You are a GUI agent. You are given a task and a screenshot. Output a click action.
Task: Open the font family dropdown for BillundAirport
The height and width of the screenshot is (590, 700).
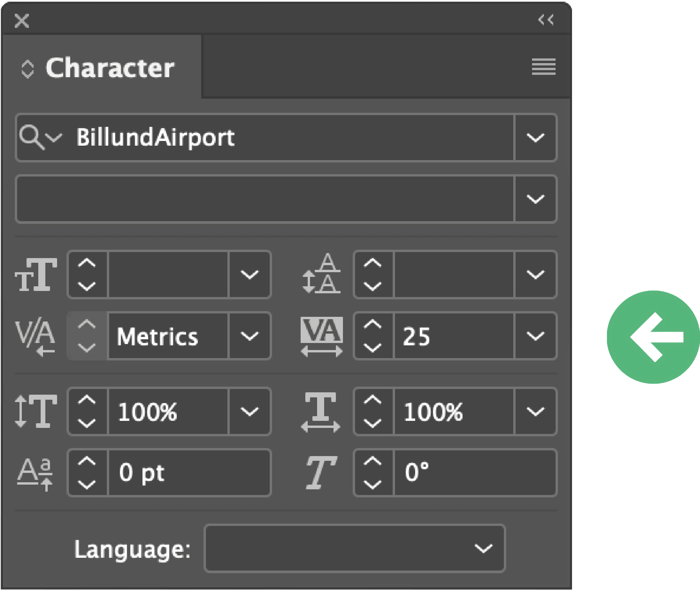[535, 138]
